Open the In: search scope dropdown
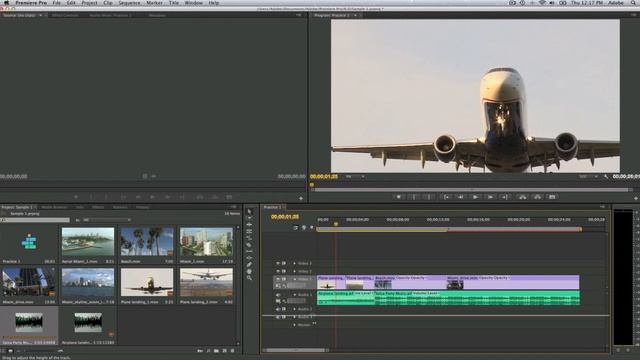The width and height of the screenshot is (640, 360). 107,220
